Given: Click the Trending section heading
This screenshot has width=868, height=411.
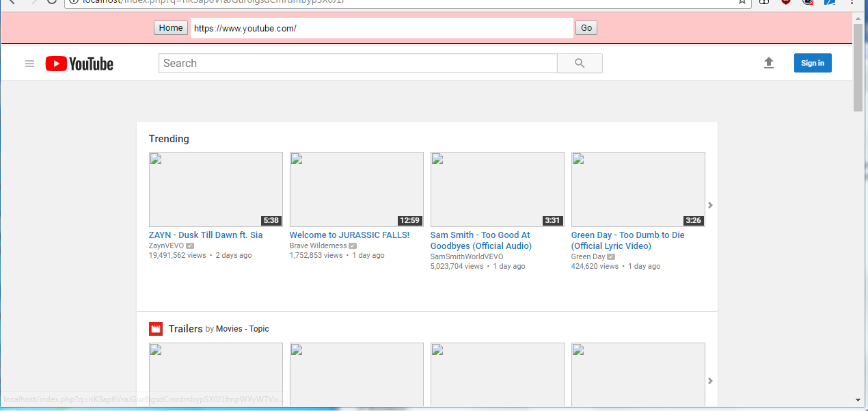Looking at the screenshot, I should 169,139.
